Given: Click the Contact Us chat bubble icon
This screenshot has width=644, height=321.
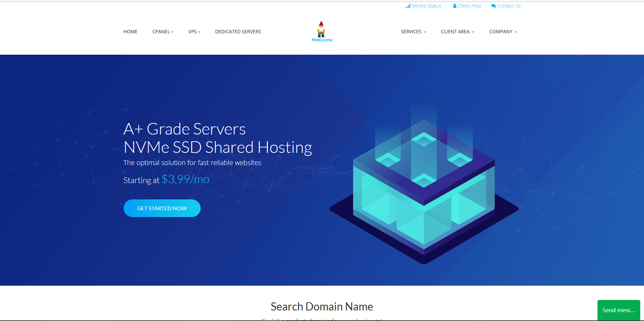Looking at the screenshot, I should [493, 6].
